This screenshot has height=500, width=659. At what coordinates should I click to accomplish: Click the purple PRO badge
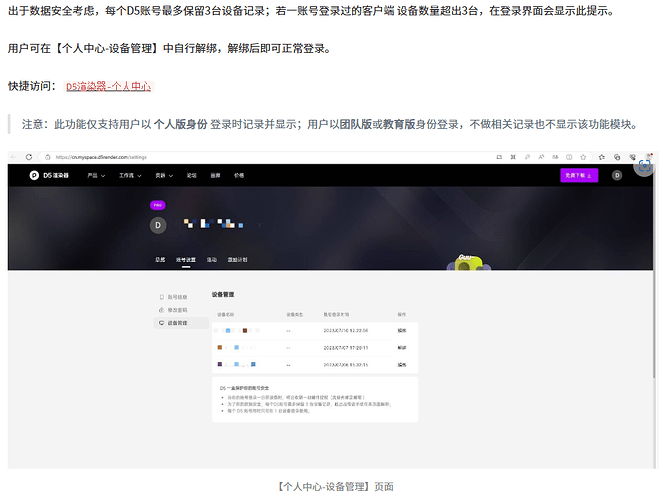click(x=158, y=205)
